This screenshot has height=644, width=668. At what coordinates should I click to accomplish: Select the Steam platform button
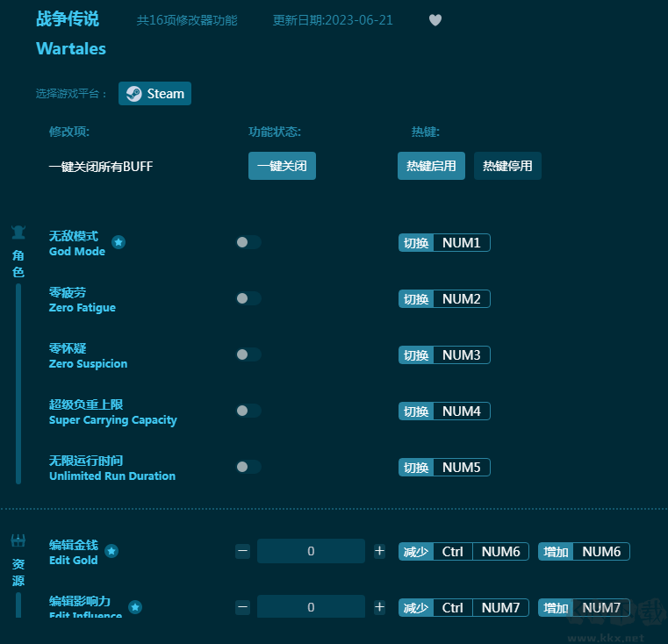tap(155, 94)
